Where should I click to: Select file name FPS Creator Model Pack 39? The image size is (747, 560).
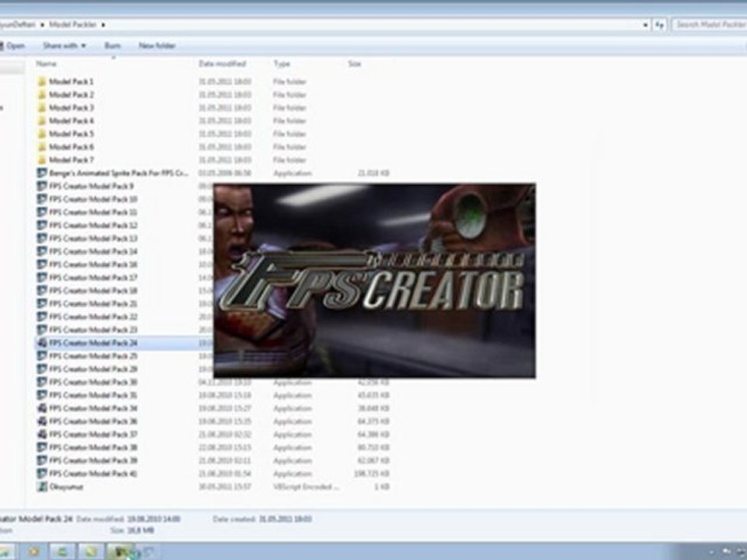pyautogui.click(x=93, y=460)
